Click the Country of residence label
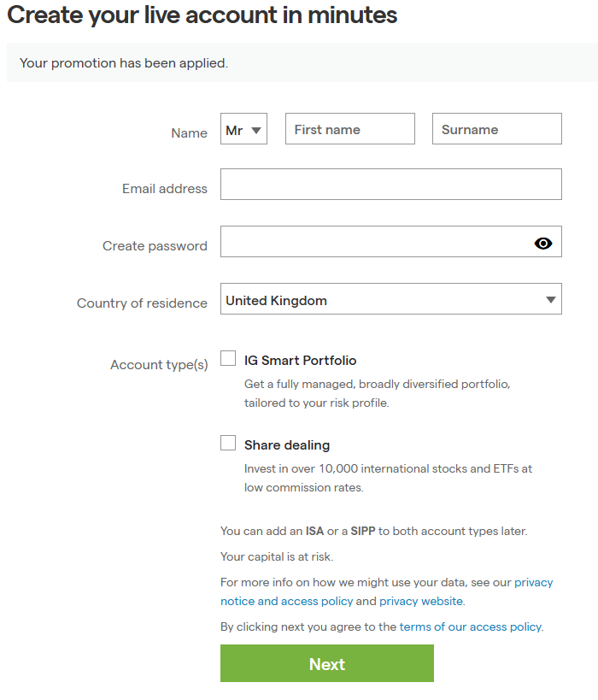Screen dimensions: 598x700 click(142, 303)
